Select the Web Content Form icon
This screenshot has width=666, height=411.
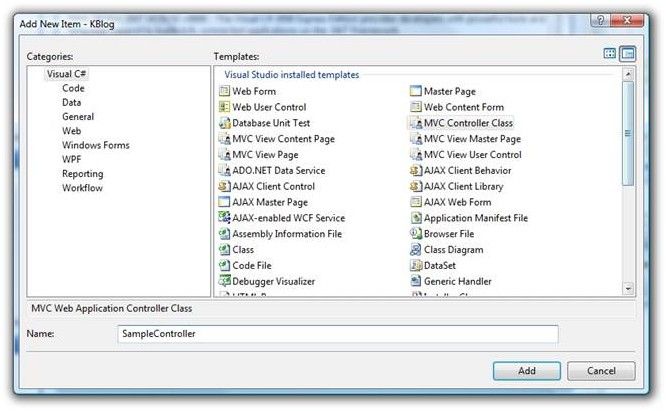pos(416,107)
